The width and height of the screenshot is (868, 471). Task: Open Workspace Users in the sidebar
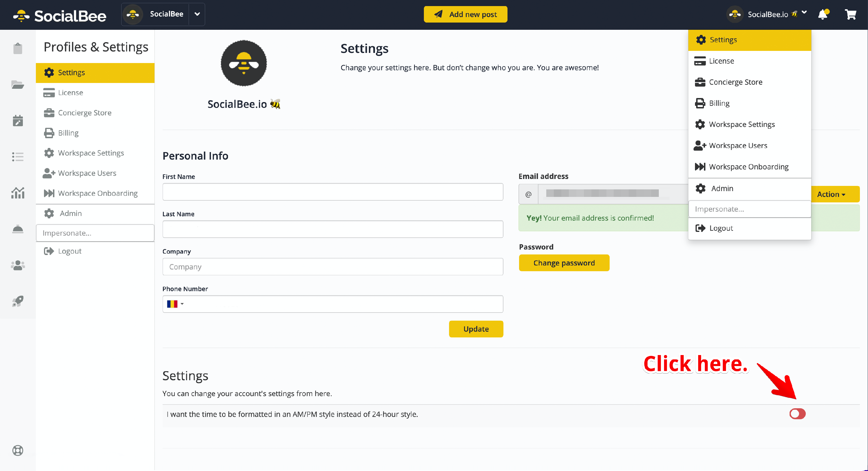coord(95,173)
